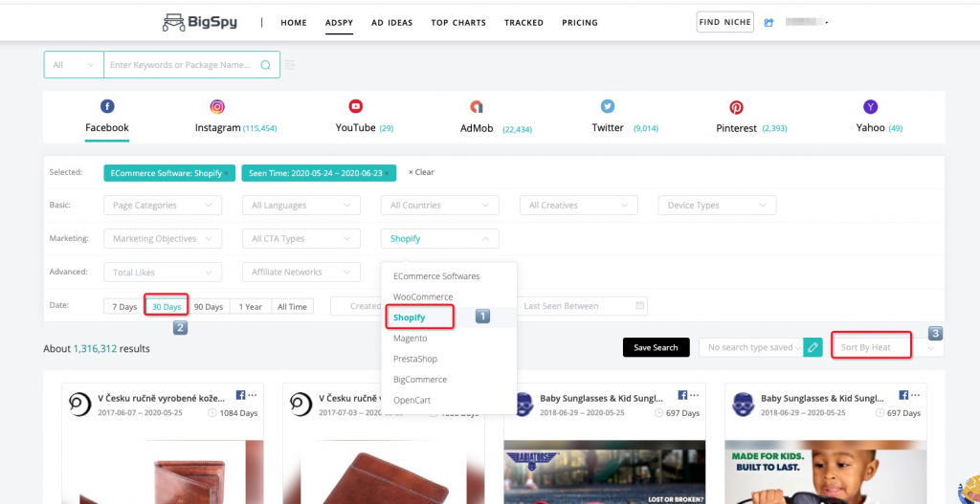Image resolution: width=980 pixels, height=504 pixels.
Task: Open the All CTA Types dropdown
Action: click(x=301, y=238)
